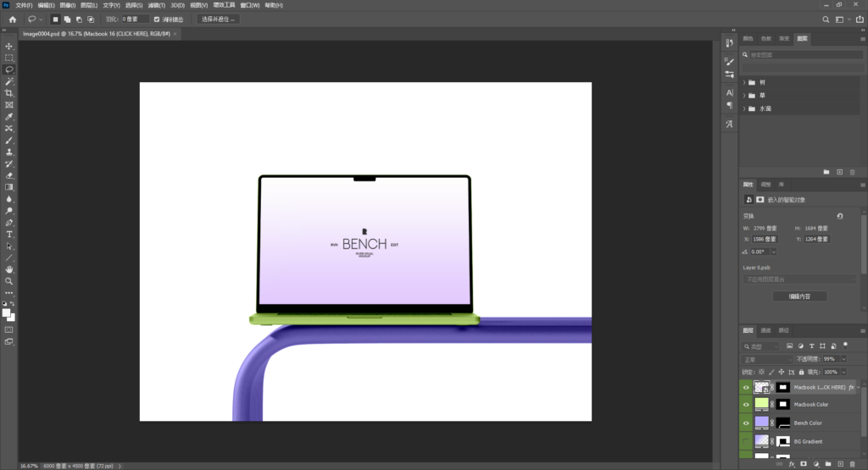Show the BG Gradient layer
This screenshot has height=470, width=868.
coord(746,441)
